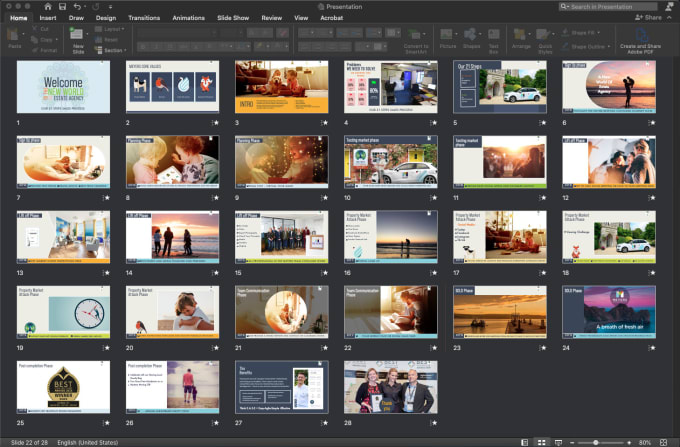Click Create and Share Adobe PDF

coord(640,41)
